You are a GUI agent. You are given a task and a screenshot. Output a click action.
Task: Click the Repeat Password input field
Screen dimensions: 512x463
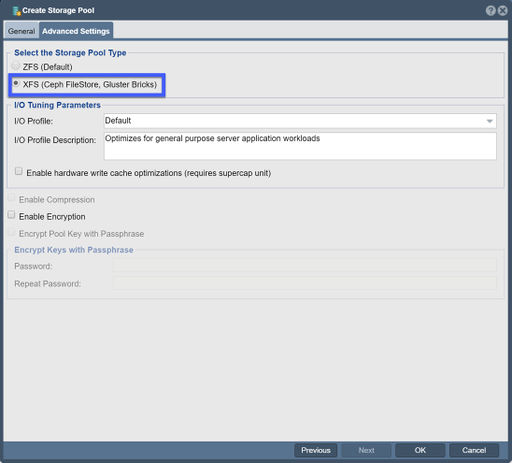coord(305,284)
